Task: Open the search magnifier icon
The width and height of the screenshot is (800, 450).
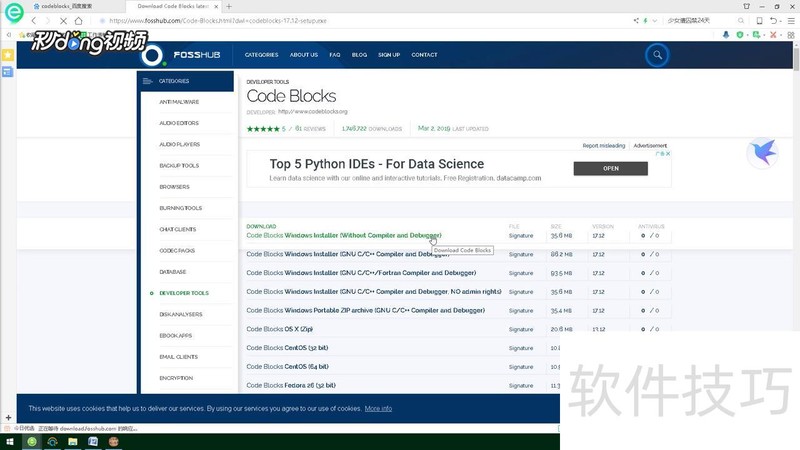Action: [657, 55]
